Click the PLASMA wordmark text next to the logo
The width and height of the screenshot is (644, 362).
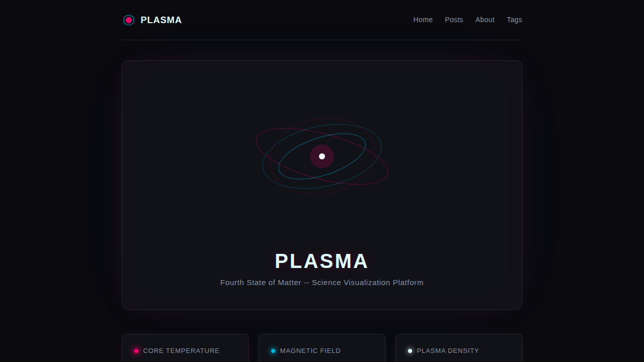(161, 20)
